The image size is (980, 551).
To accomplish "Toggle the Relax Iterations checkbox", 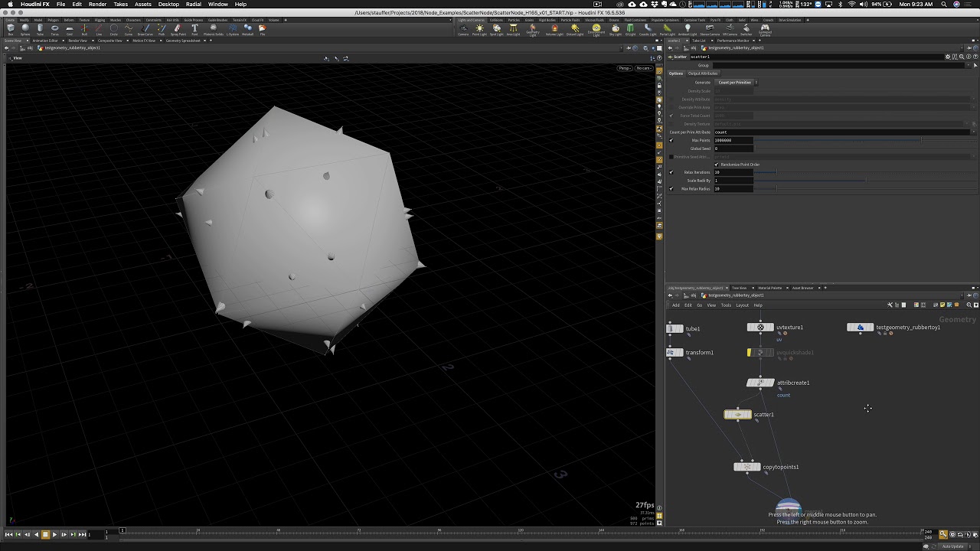I will (671, 172).
